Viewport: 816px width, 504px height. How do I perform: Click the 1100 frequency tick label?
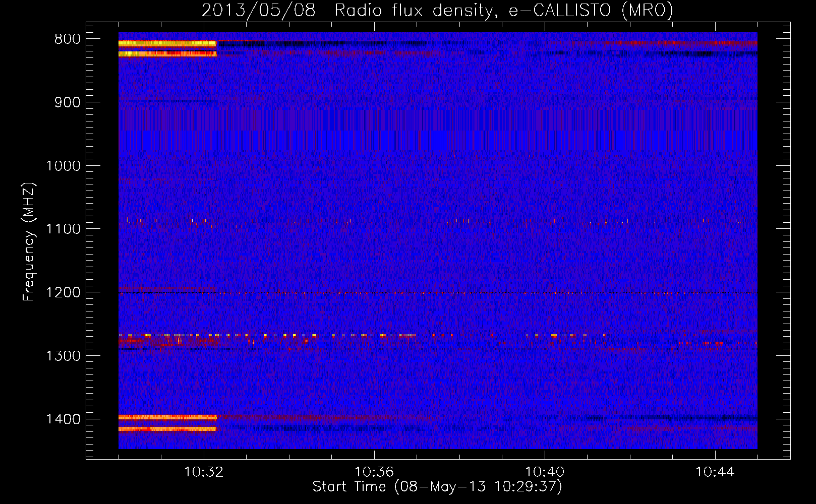point(63,229)
